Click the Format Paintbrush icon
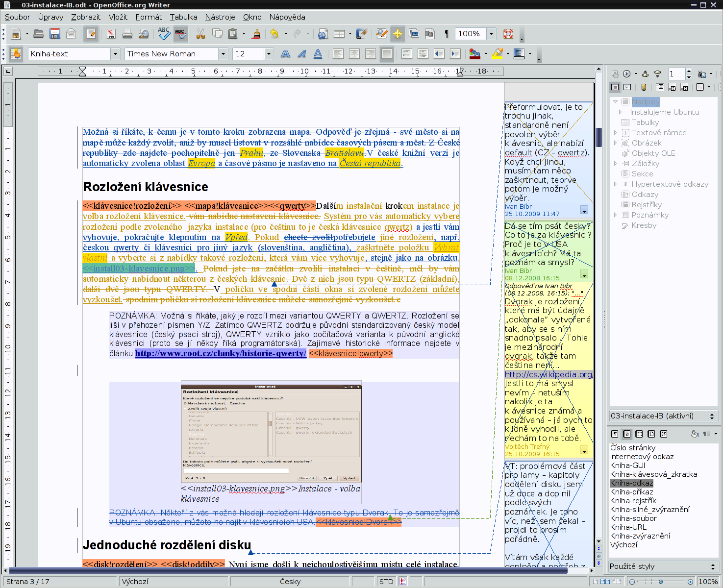Screen dimensions: 723x588 (255, 34)
